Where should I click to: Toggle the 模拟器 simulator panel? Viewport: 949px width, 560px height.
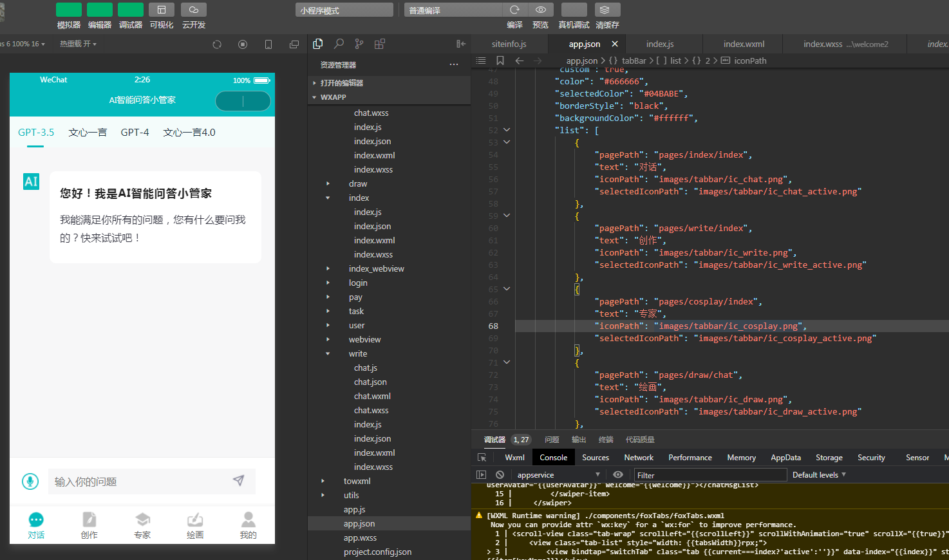coord(69,10)
